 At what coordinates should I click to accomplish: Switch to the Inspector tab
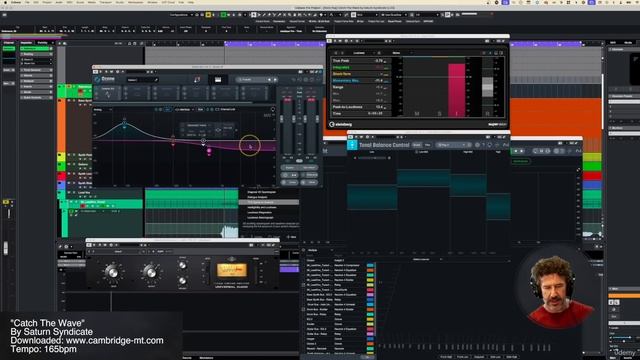26,42
